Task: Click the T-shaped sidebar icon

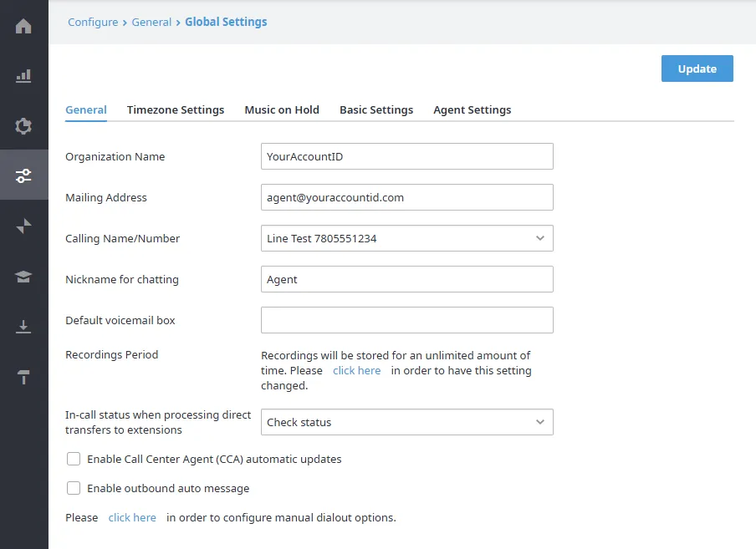Action: pyautogui.click(x=23, y=377)
